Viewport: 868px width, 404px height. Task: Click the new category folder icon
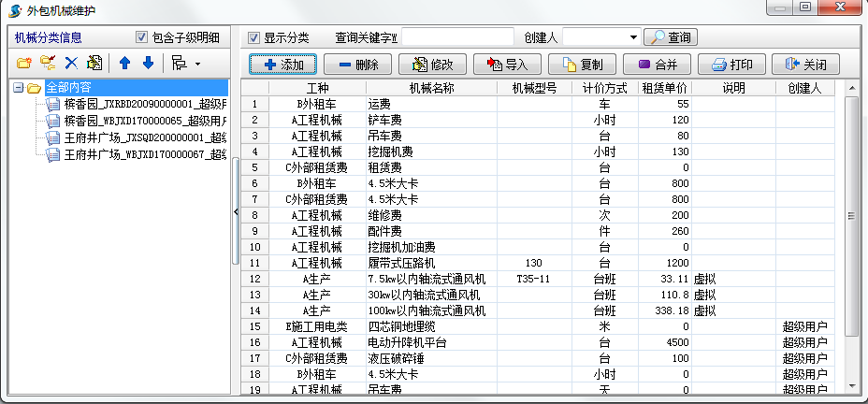point(24,64)
